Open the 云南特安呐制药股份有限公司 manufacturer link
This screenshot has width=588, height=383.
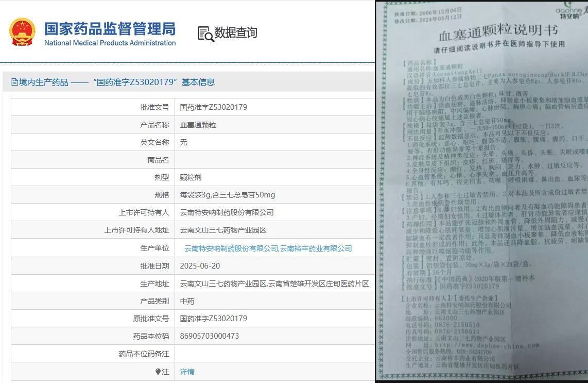(x=231, y=248)
